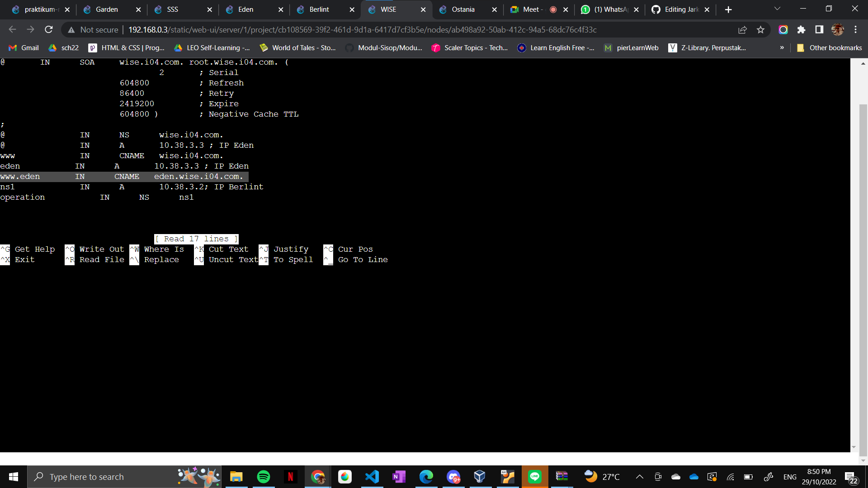This screenshot has width=868, height=488.
Task: Click the side panel icon near the profile
Action: tap(819, 29)
